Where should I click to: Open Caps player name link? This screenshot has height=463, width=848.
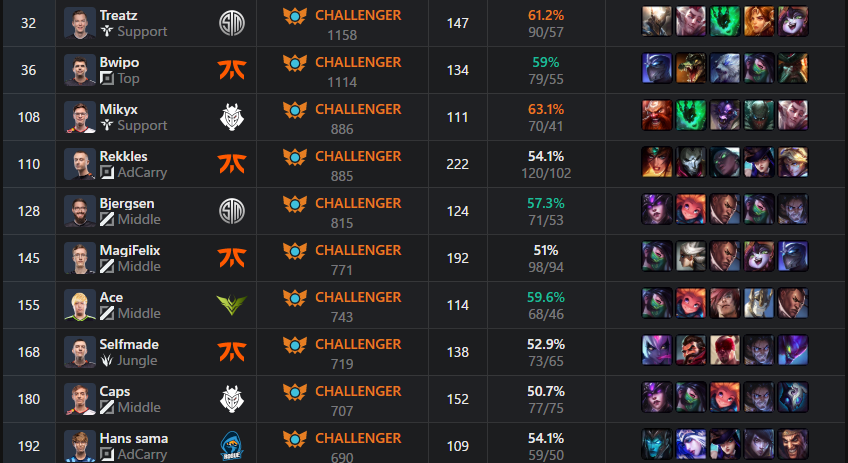[x=115, y=391]
